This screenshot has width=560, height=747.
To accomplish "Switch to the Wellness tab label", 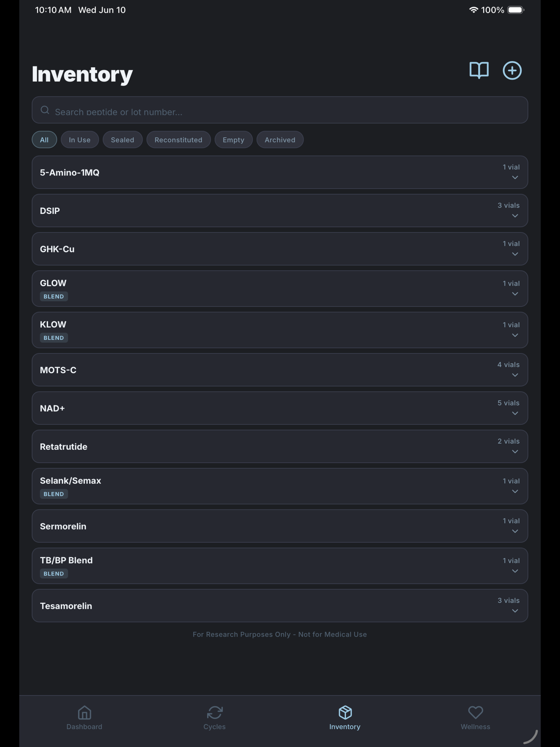I will pos(475,726).
